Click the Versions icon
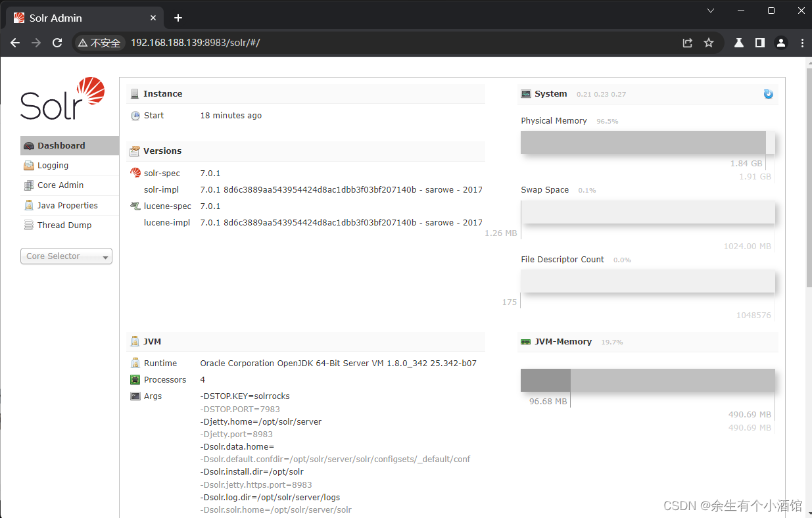The height and width of the screenshot is (518, 812). click(135, 151)
